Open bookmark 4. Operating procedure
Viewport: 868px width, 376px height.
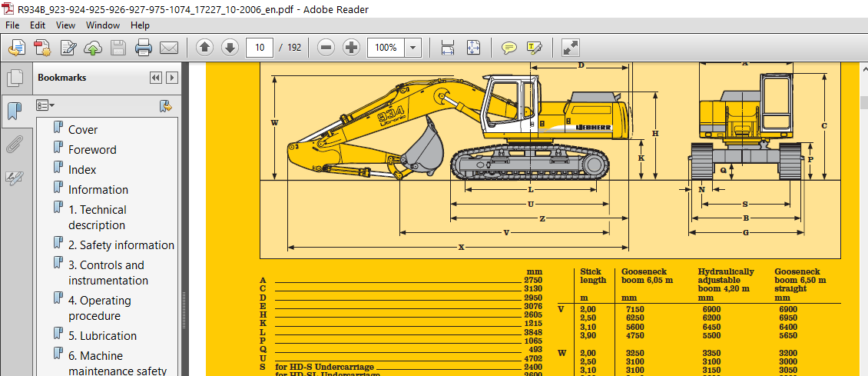pos(100,308)
